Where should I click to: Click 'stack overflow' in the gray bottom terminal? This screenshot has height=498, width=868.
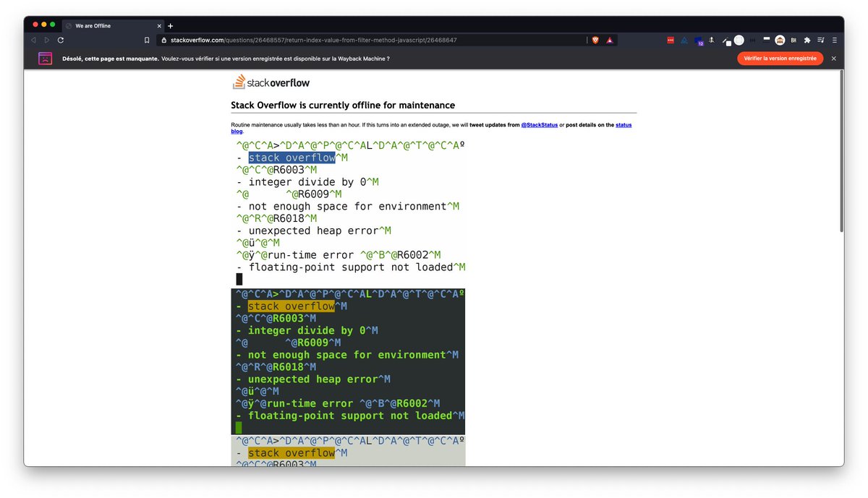point(292,452)
